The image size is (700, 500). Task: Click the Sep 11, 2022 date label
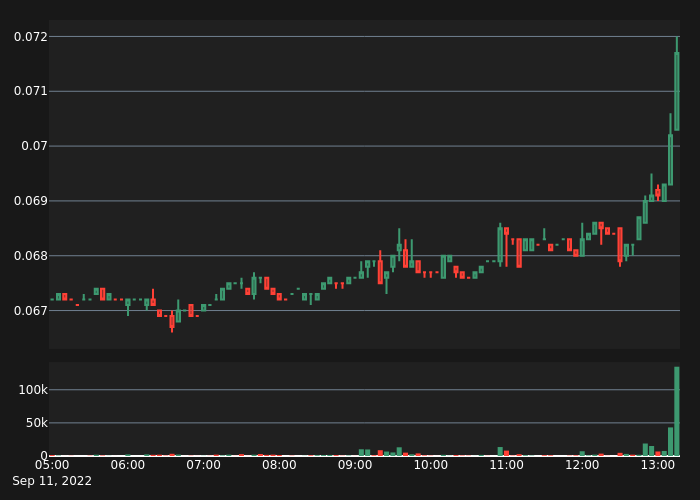pyautogui.click(x=52, y=481)
